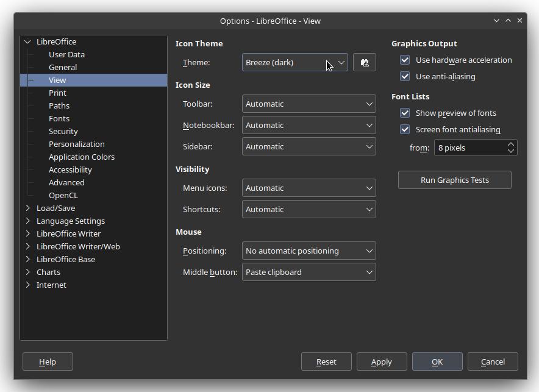The height and width of the screenshot is (392, 539).
Task: Toggle Screen font antialiasing checkbox
Action: pos(405,129)
